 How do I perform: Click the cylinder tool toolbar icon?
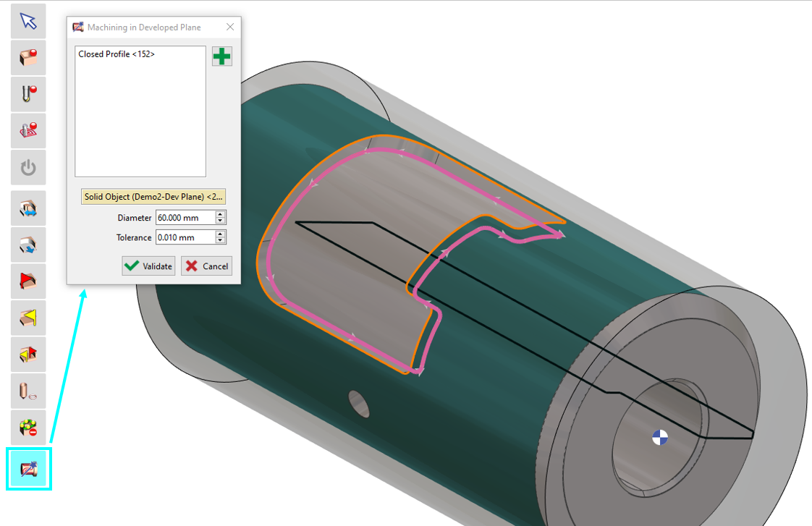point(28,391)
